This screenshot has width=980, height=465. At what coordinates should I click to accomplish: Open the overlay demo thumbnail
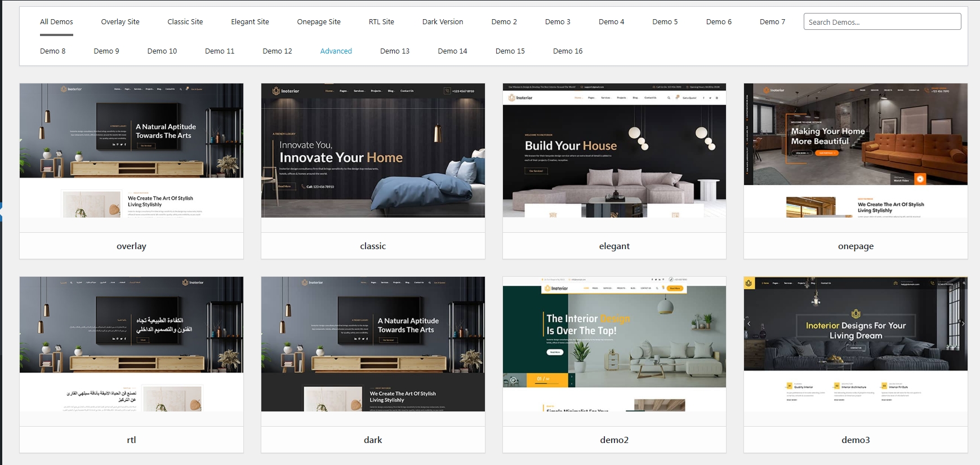coord(131,150)
